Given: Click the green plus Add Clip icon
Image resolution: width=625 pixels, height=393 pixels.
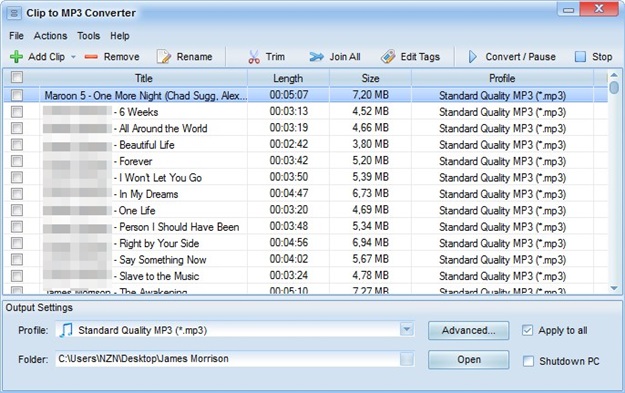Looking at the screenshot, I should (x=16, y=57).
